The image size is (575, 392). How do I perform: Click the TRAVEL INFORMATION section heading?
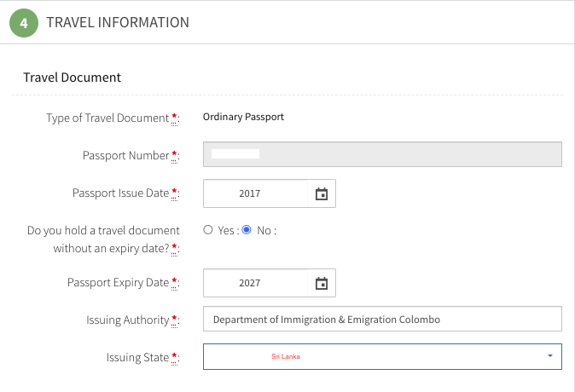(118, 23)
